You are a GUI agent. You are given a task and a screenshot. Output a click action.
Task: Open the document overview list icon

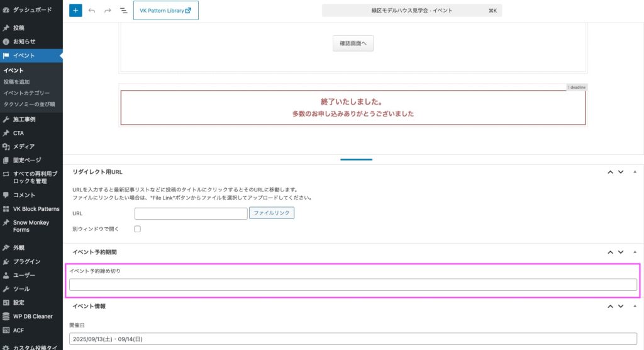pos(123,11)
